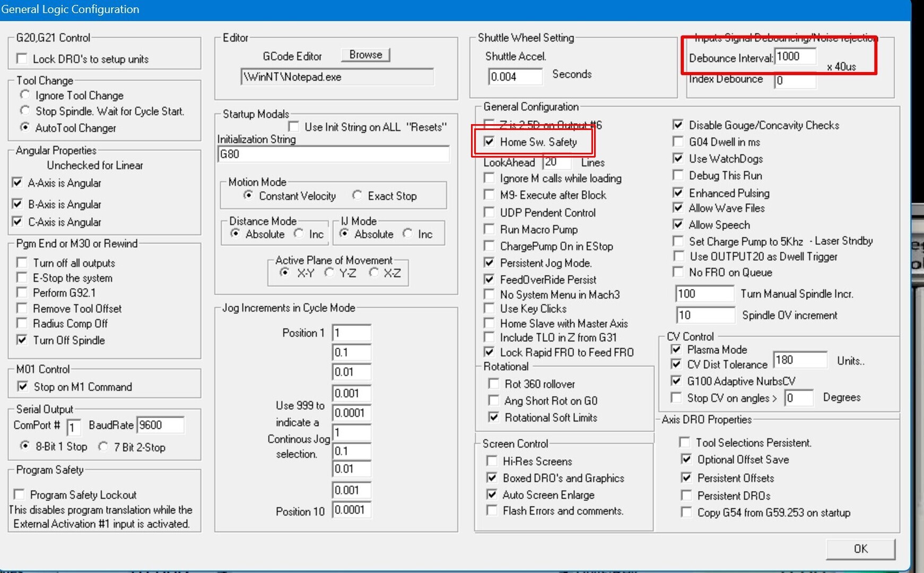The width and height of the screenshot is (924, 573).
Task: Enable Lock DRO's to setup units
Action: (x=22, y=59)
